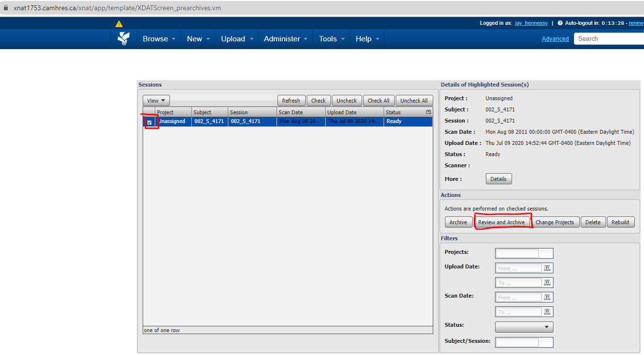Click the auto-logout help icon
Screen dimensions: 644x355
[x=560, y=23]
